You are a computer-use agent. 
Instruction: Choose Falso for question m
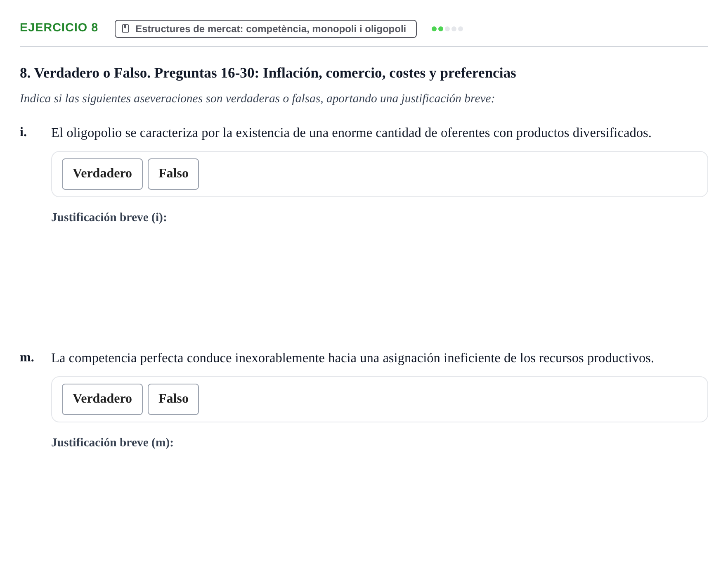coord(173,399)
